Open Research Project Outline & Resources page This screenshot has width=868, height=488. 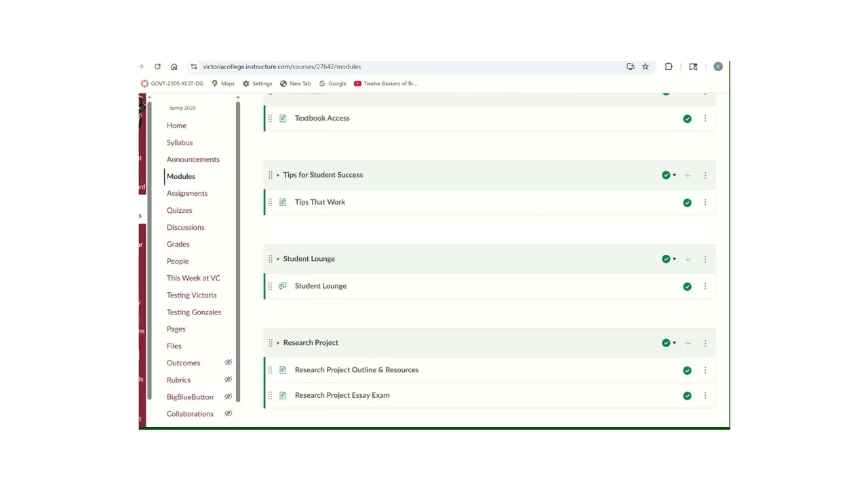click(357, 370)
